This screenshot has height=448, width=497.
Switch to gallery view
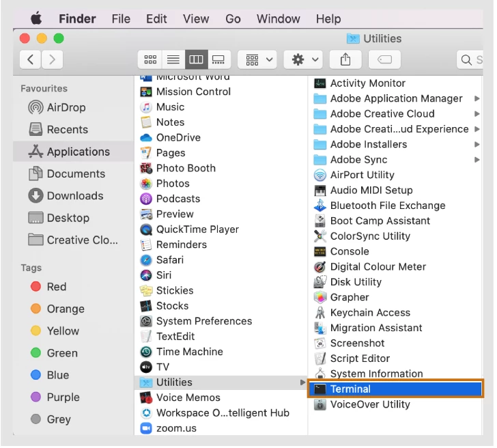click(x=219, y=59)
